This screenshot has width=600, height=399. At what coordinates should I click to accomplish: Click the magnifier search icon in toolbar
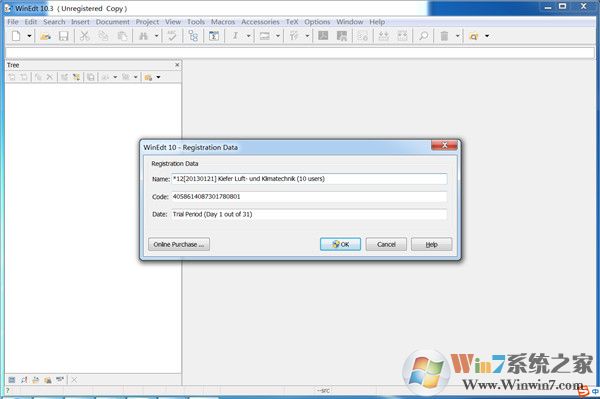click(423, 36)
